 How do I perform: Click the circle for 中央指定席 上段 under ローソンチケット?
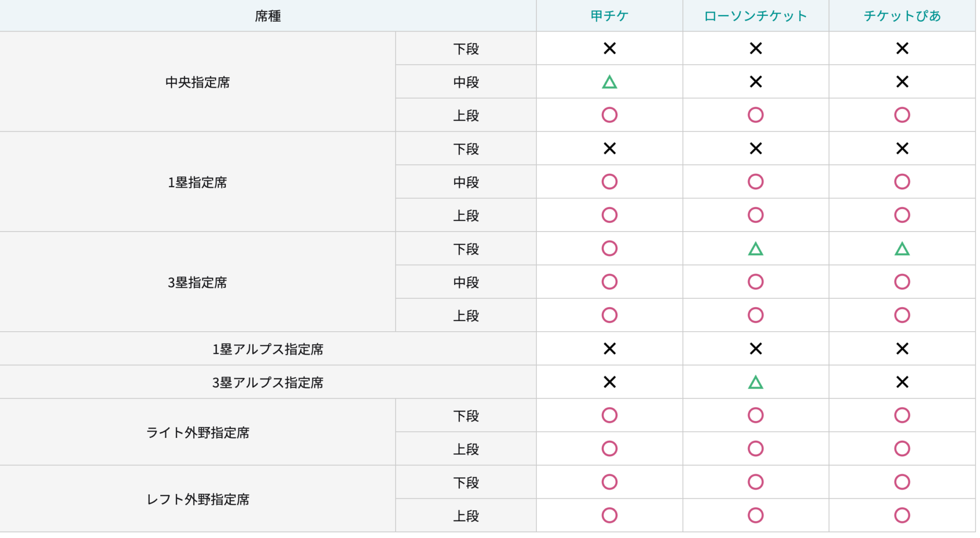tap(755, 115)
